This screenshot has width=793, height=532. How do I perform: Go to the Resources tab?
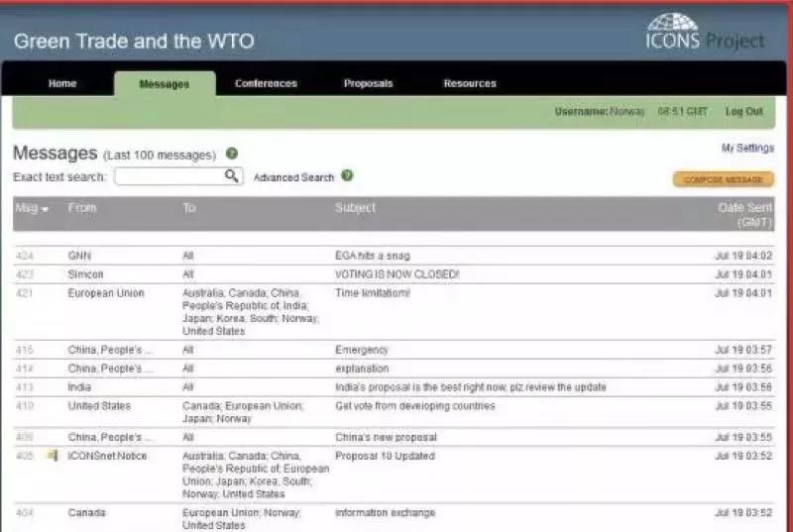tap(470, 84)
